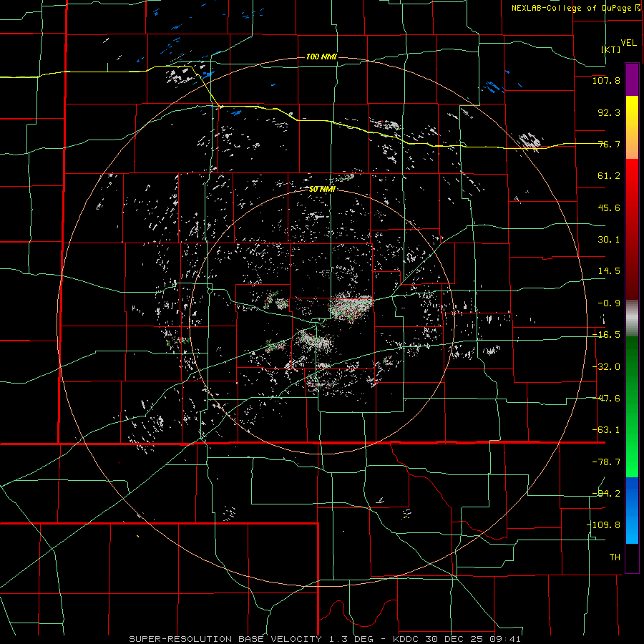Click the VEL legend title
Screen dimensions: 644x644
coord(628,43)
